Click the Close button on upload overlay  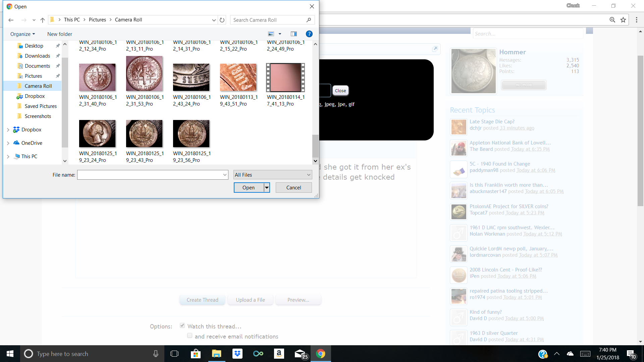[x=340, y=90]
